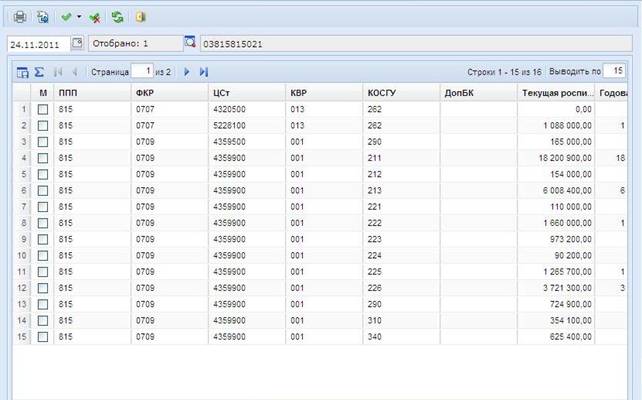Image resolution: width=642 pixels, height=400 pixels.
Task: Click the copy document icon in the toolbar
Action: pos(42,17)
